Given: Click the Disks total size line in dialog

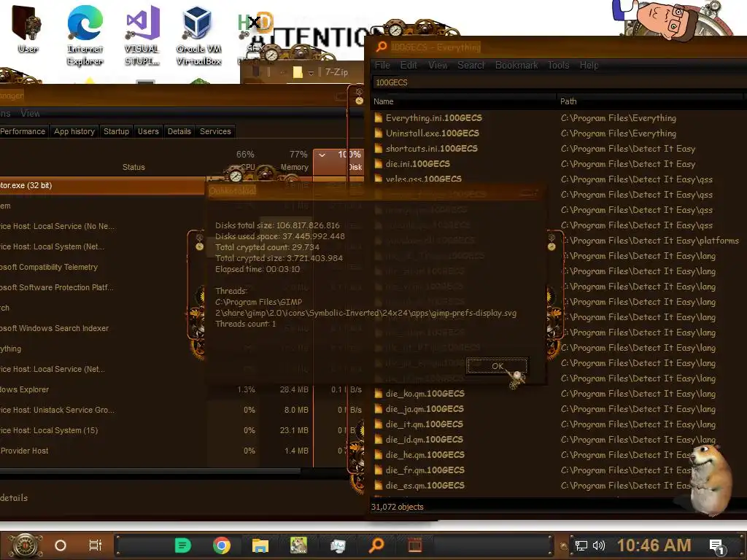Looking at the screenshot, I should pos(277,225).
